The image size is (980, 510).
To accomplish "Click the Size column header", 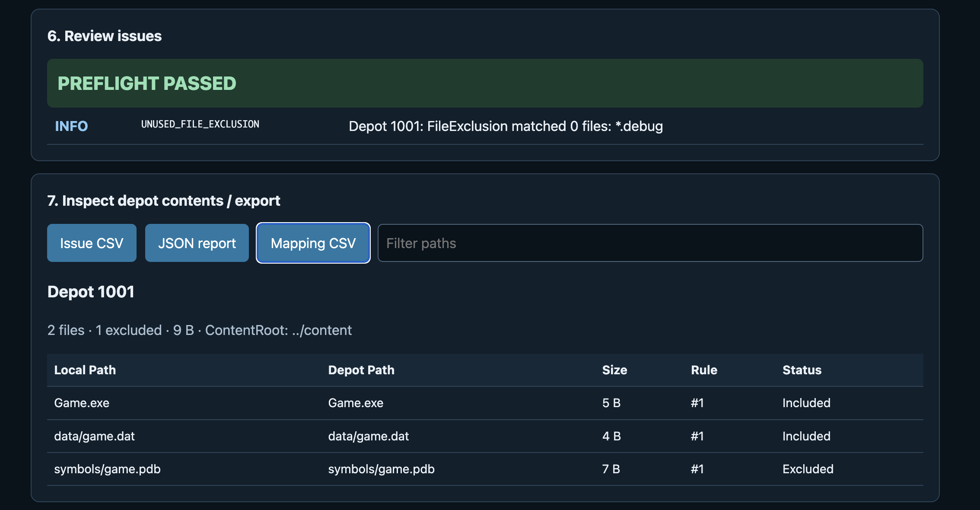I will point(614,370).
